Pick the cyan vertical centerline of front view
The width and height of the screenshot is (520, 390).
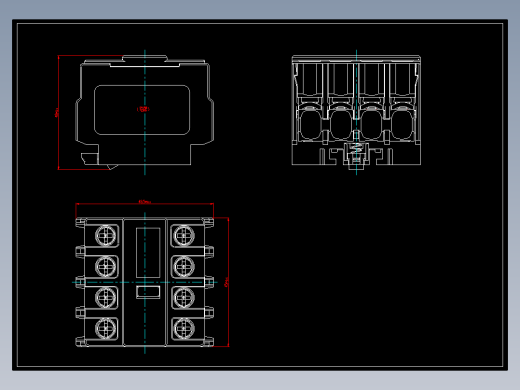pos(356,112)
